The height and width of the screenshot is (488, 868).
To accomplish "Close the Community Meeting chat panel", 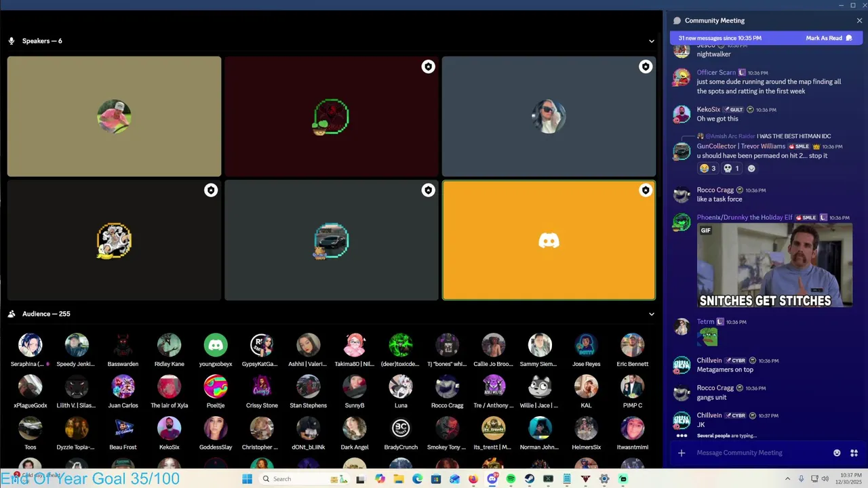I will coord(859,20).
